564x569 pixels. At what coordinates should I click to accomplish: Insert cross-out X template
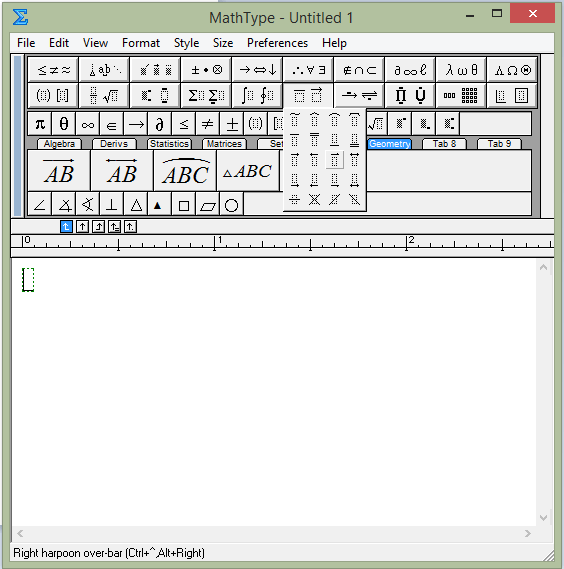(315, 200)
